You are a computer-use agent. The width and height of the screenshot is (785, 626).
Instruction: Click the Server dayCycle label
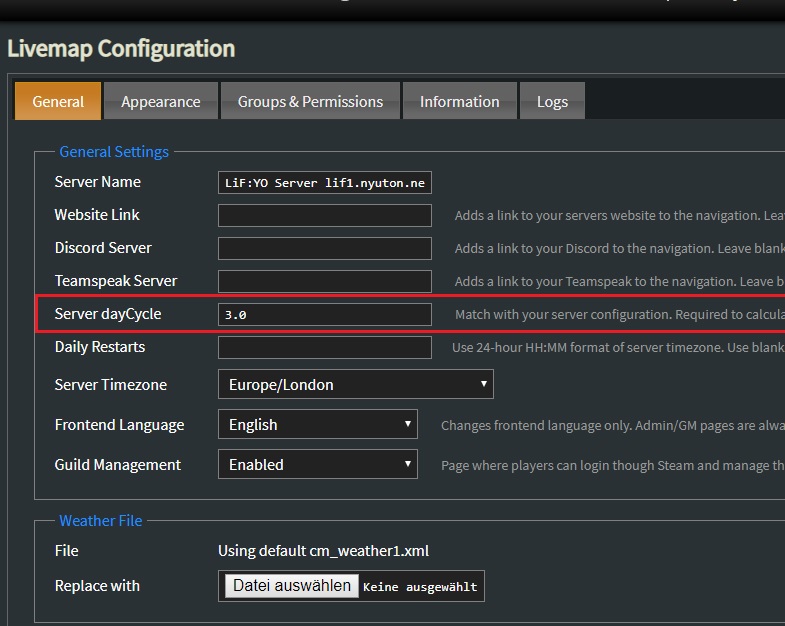[x=107, y=314]
